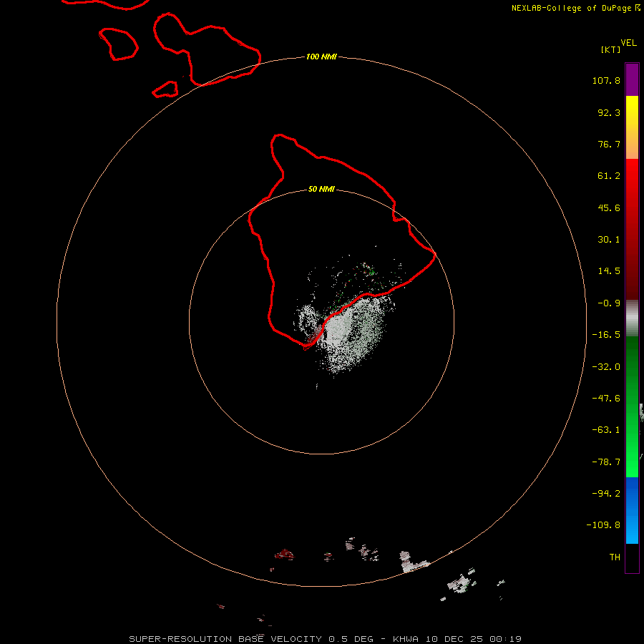Pick the gray near-zero segment of the color bar
Viewport: 644px width, 644px height.
[x=632, y=318]
